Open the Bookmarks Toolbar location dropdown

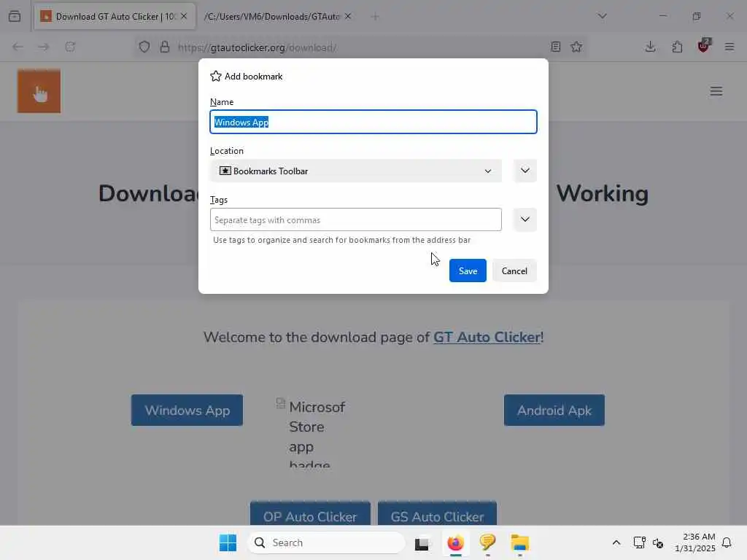(356, 171)
